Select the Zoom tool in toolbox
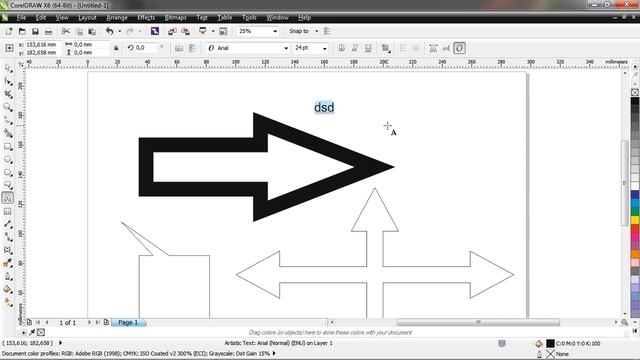The width and height of the screenshot is (640, 360). 8,107
